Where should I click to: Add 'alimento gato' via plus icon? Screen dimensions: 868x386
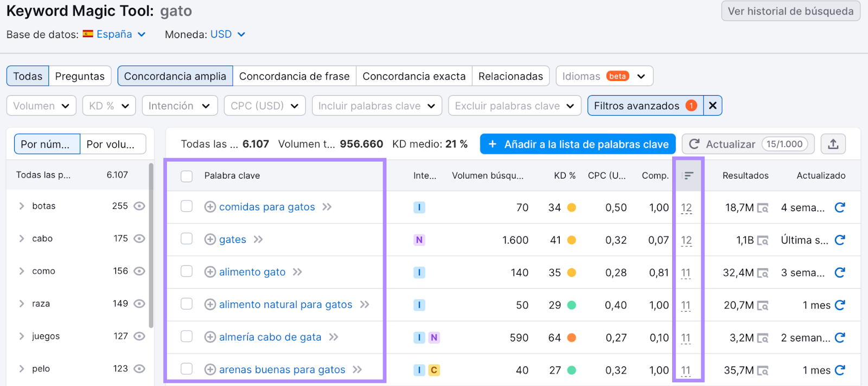(x=210, y=272)
